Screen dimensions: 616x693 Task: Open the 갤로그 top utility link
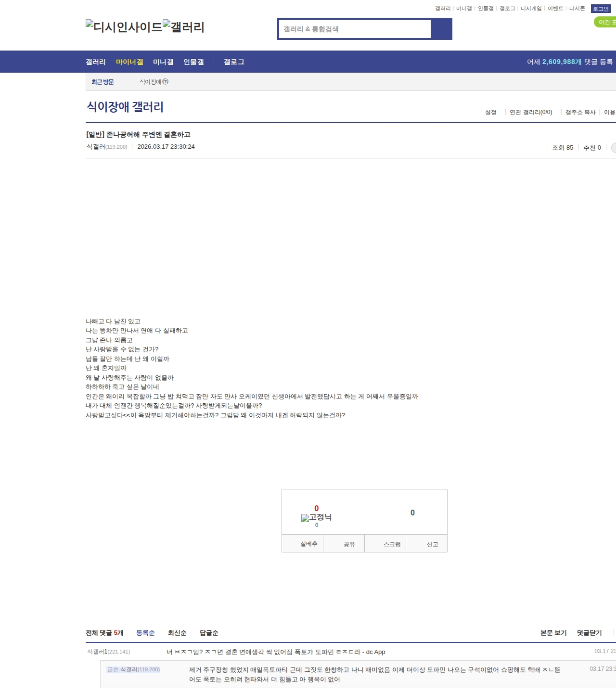pos(507,9)
